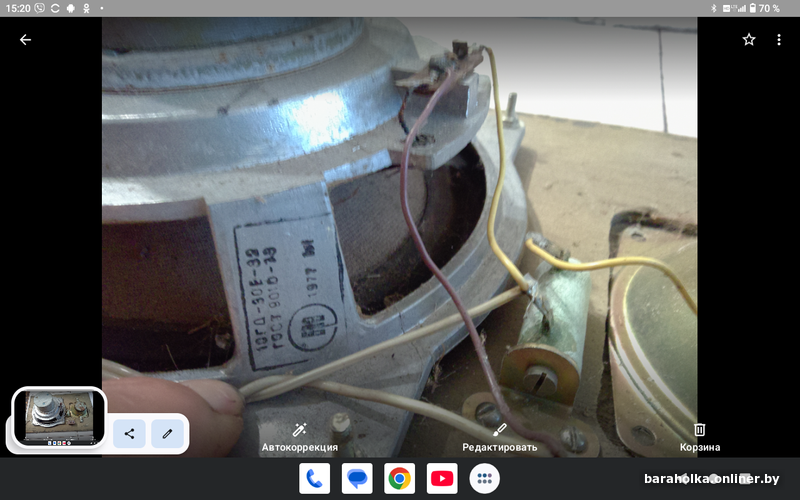Launch Chrome from the taskbar

pyautogui.click(x=399, y=479)
